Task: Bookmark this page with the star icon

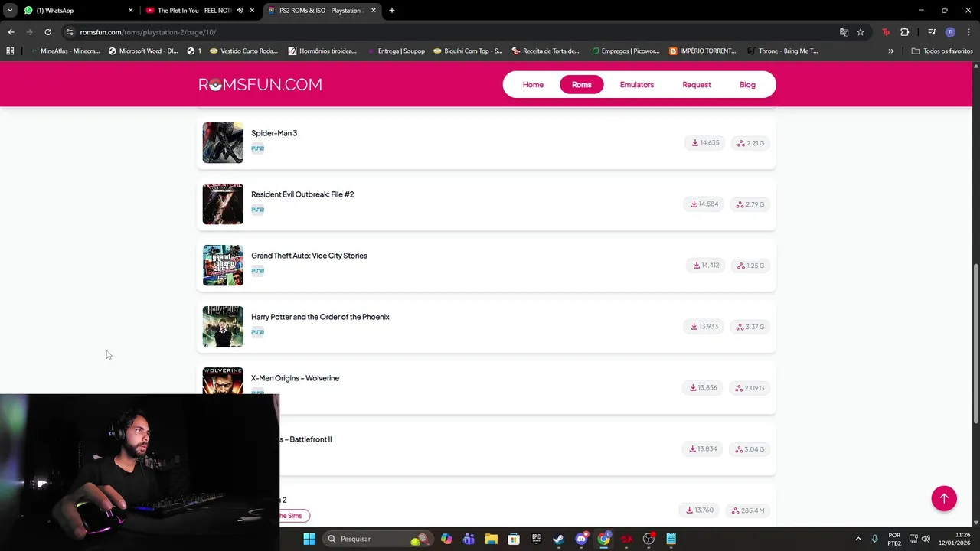Action: [x=861, y=32]
